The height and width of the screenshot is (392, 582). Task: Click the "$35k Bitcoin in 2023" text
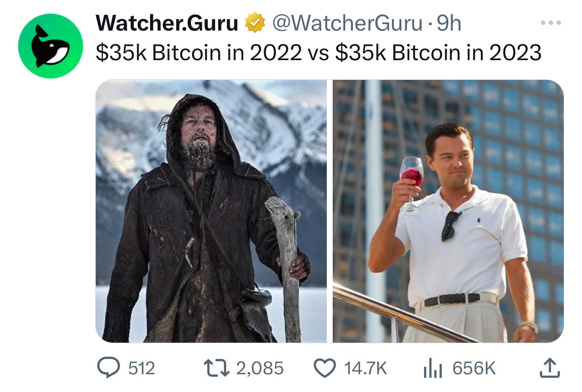438,52
